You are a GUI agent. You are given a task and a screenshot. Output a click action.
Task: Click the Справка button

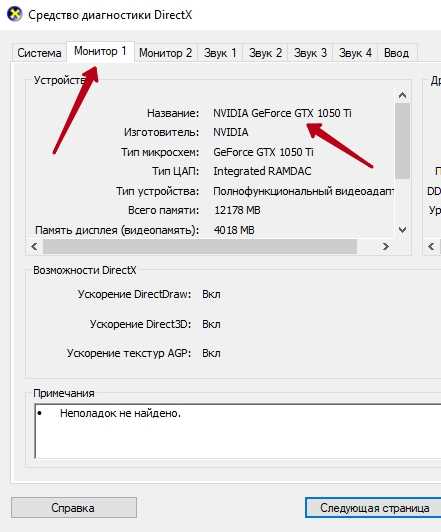pos(74,508)
